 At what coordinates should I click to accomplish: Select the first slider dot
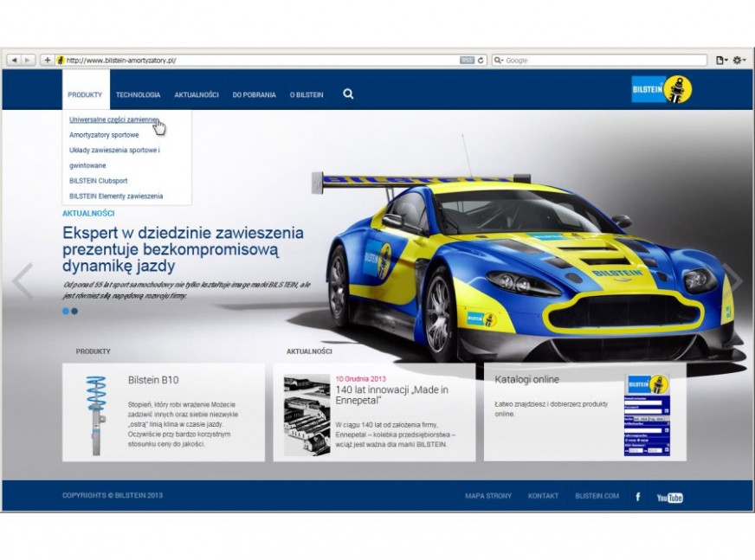(66, 311)
